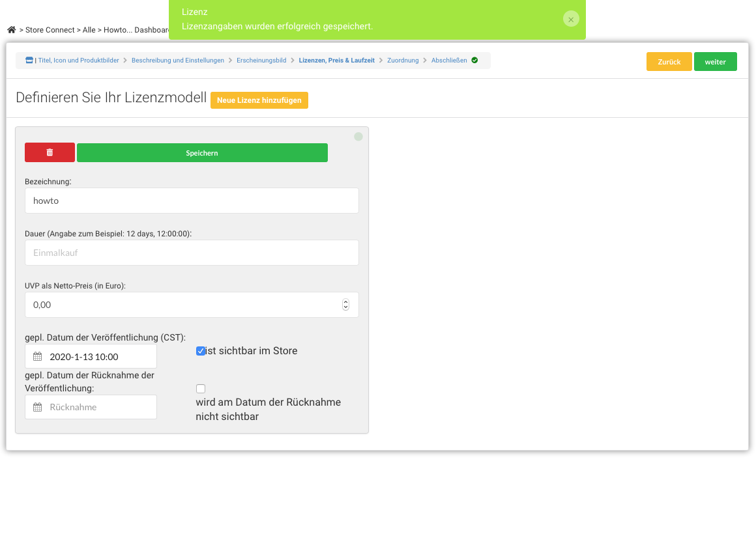Adjust UVP price with stepper arrows
756x560 pixels.
345,305
